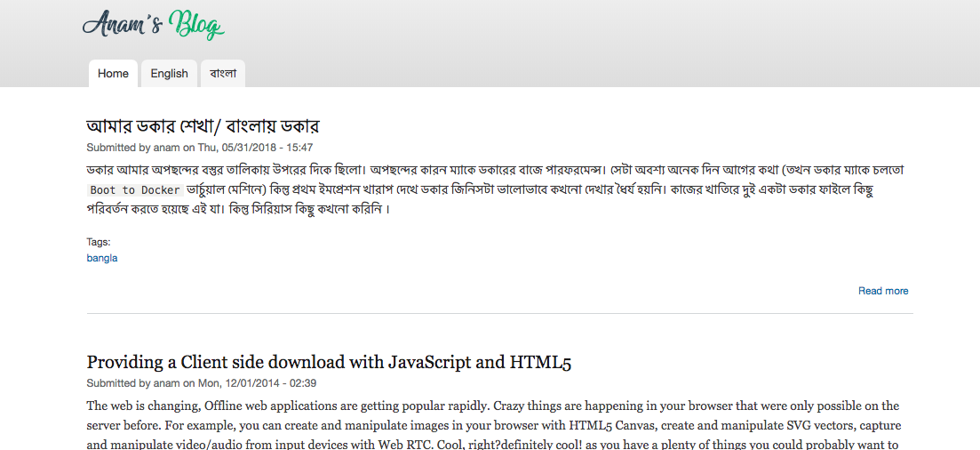Viewport: 980px width, 450px height.
Task: Open the আমার ডকার শেখা post title
Action: pyautogui.click(x=203, y=125)
